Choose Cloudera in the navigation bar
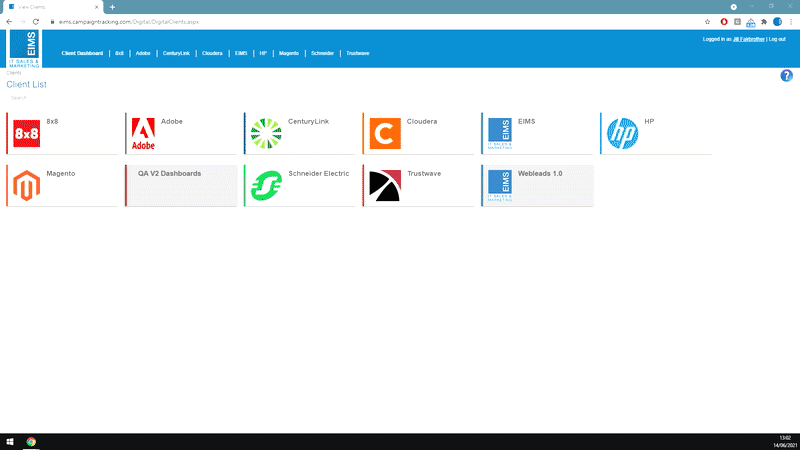The height and width of the screenshot is (450, 800). point(212,53)
